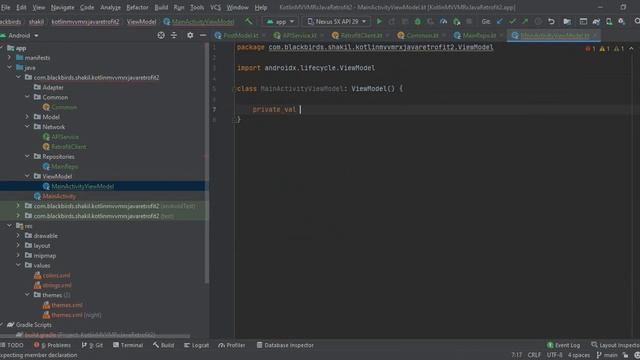Open the Database Inspector tool window

pos(285,345)
